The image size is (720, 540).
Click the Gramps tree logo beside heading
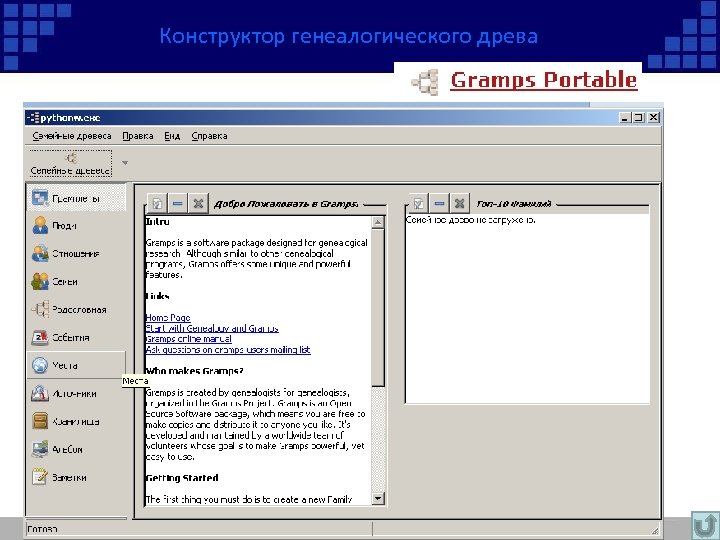(x=425, y=82)
